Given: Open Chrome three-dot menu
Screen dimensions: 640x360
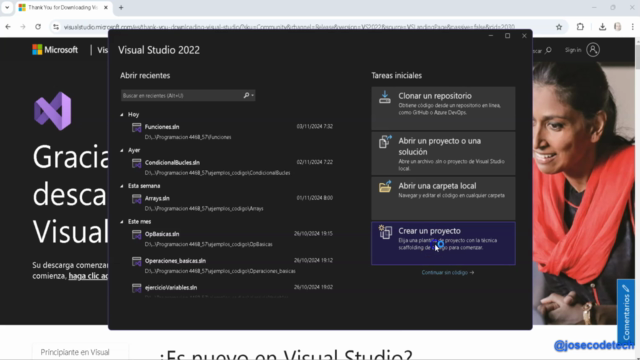Looking at the screenshot, I should click(x=633, y=27).
